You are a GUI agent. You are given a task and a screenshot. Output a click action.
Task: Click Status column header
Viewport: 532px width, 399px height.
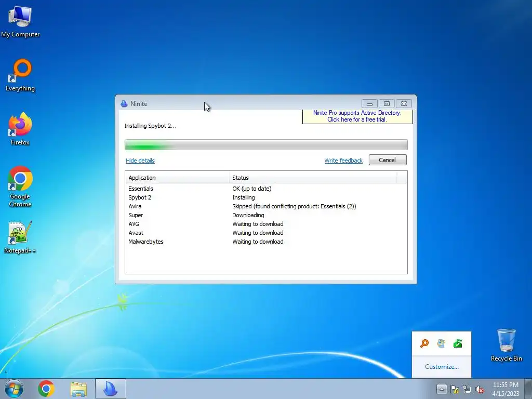pos(313,178)
